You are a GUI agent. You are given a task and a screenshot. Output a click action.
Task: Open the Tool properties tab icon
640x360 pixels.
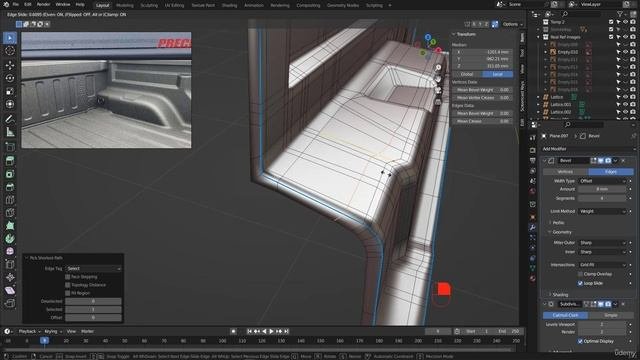tap(533, 138)
